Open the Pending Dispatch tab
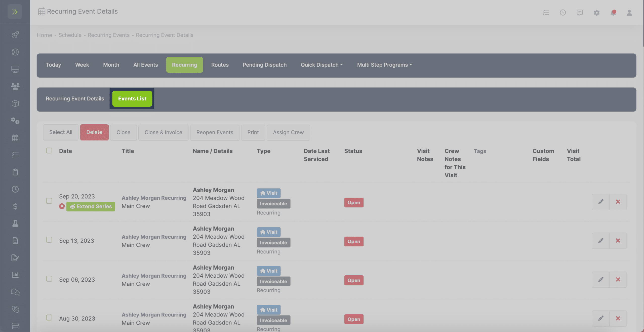The image size is (644, 332). tap(265, 65)
